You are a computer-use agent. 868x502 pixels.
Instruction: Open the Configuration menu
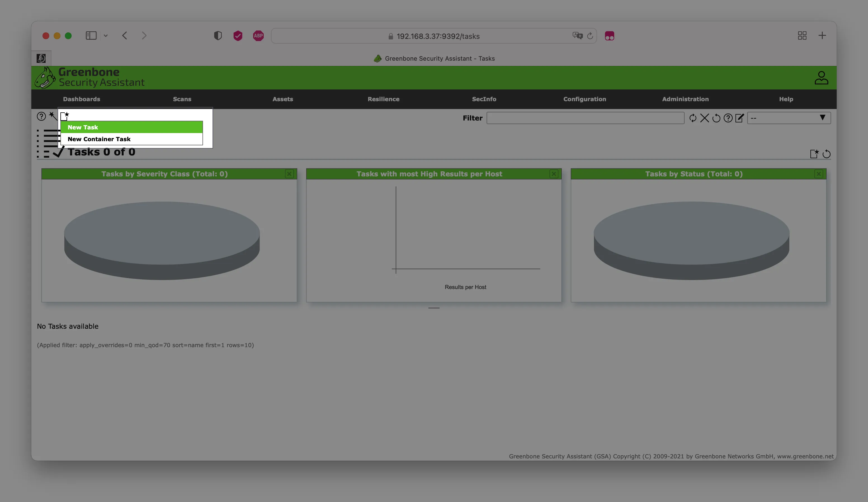[x=584, y=99]
